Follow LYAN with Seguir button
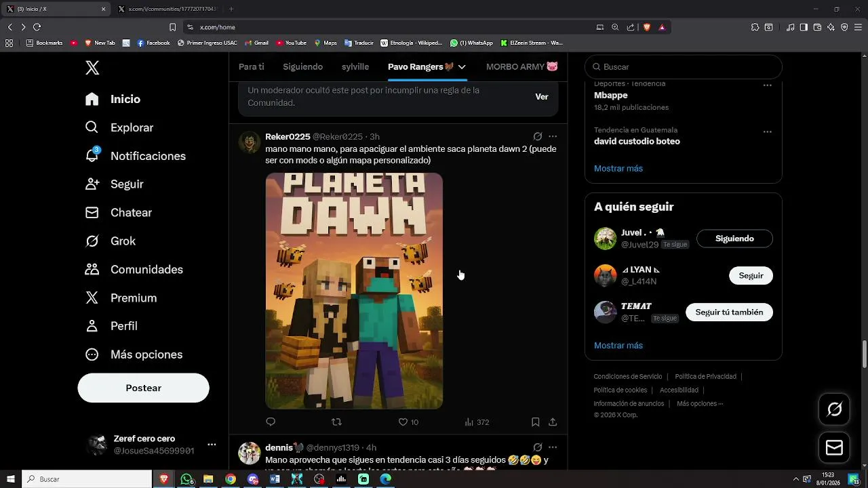Viewport: 868px width, 488px height. click(751, 275)
